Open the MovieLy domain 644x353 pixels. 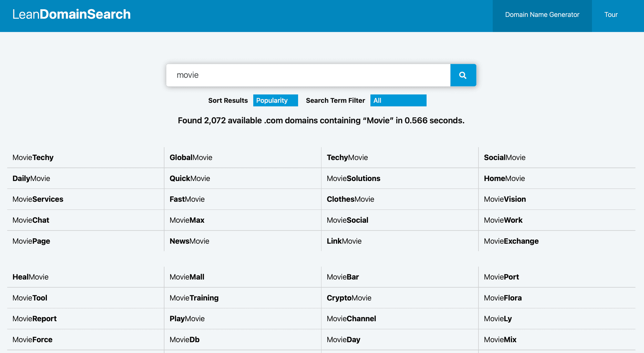tap(498, 319)
